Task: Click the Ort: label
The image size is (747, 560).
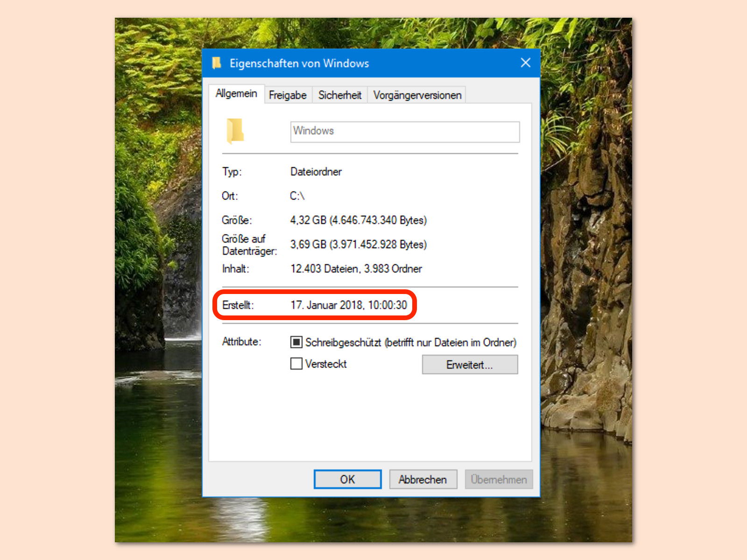Action: (230, 196)
